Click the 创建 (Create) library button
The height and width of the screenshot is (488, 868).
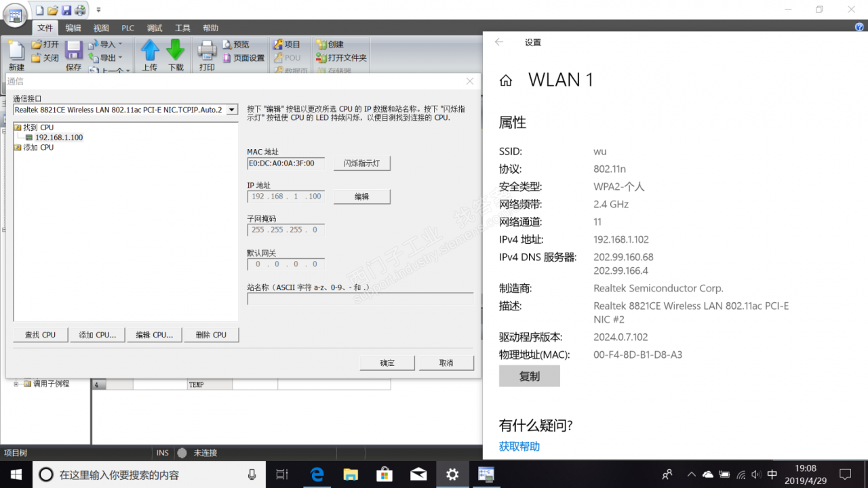pos(330,45)
